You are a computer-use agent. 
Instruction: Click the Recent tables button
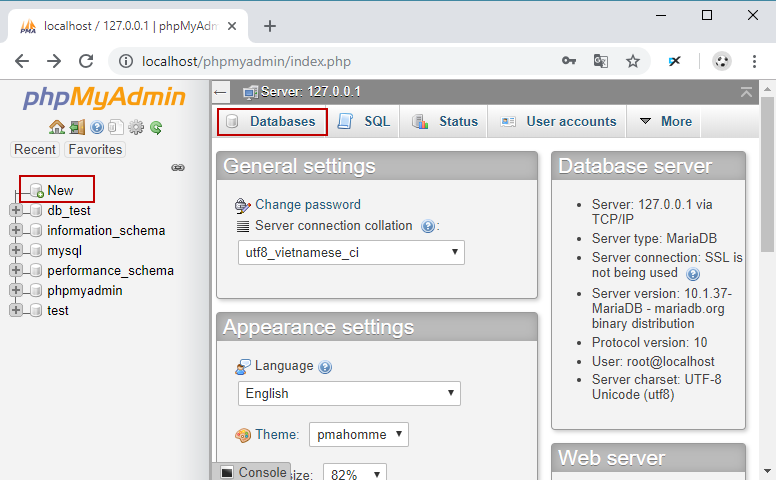point(35,150)
